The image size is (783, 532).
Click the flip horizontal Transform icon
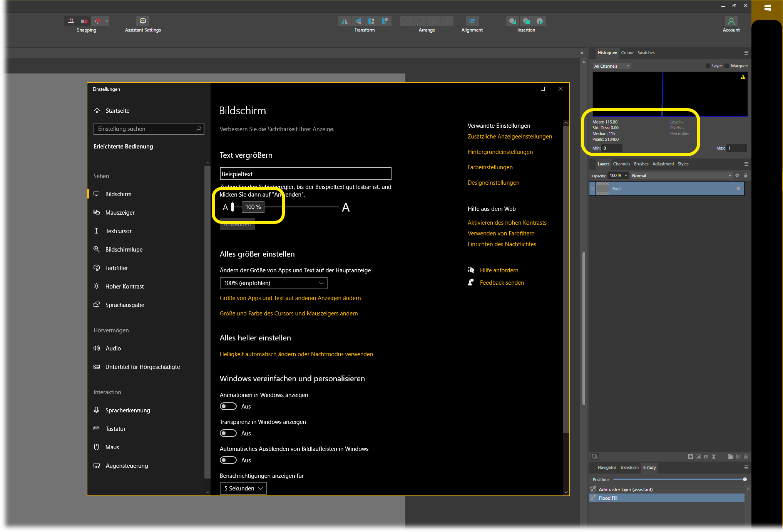click(x=345, y=21)
